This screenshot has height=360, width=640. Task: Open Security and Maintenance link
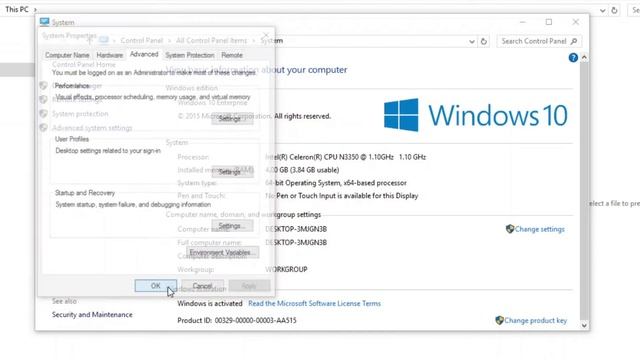click(92, 315)
